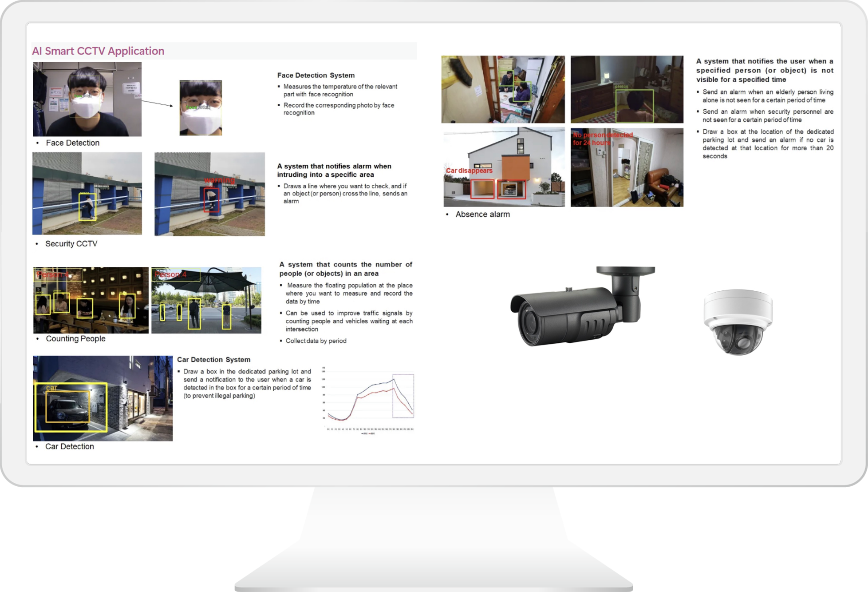Screen dimensions: 868x592
Task: Click the Car Detection System heading
Action: 213,360
